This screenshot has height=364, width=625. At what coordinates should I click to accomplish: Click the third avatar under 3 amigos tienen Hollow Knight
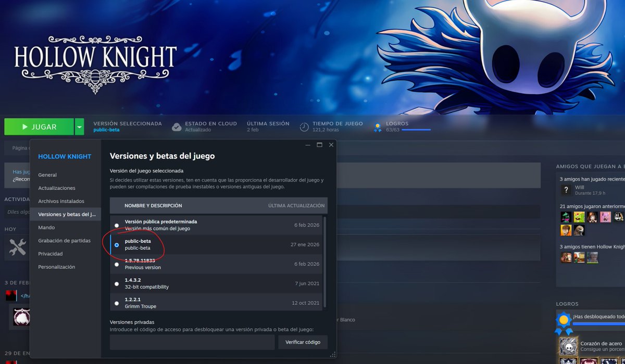(x=592, y=257)
